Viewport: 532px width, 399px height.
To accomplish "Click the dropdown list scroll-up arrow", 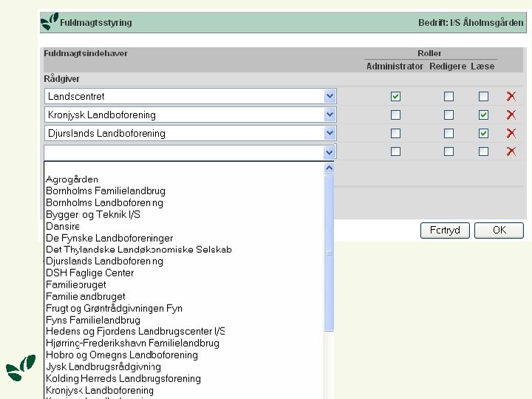I will (329, 168).
